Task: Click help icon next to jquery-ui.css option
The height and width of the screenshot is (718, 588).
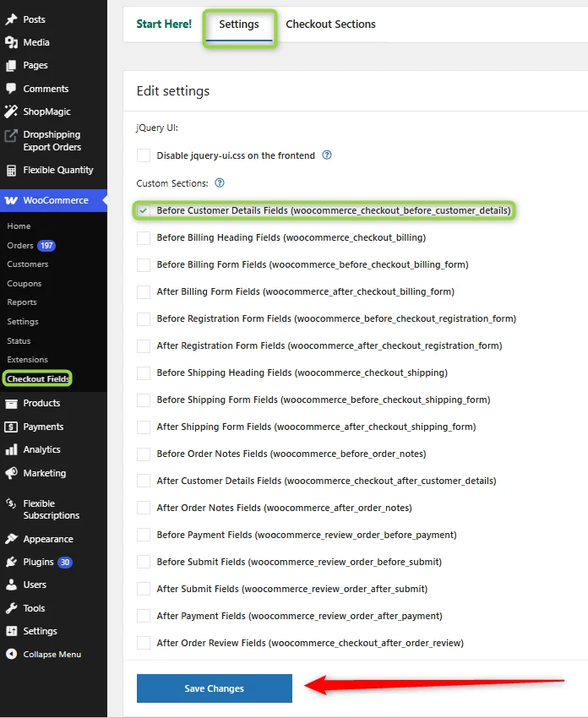Action: pos(326,155)
